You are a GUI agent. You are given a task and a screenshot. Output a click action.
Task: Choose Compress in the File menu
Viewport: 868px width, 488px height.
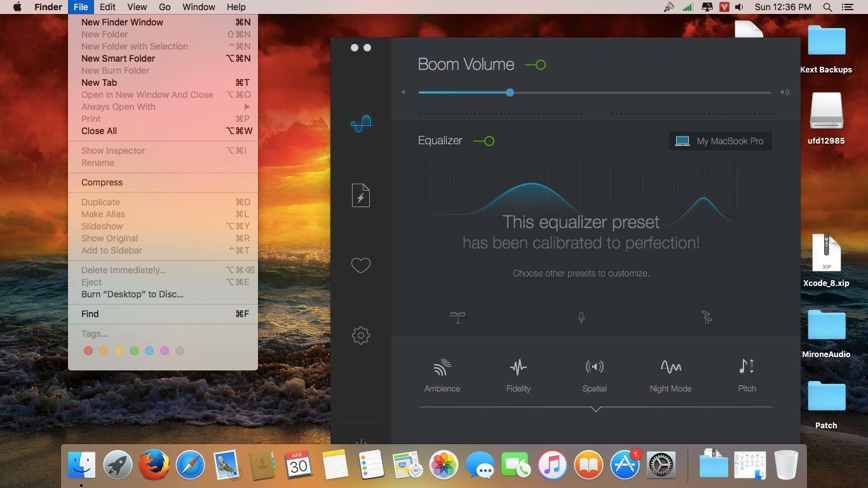163,182
